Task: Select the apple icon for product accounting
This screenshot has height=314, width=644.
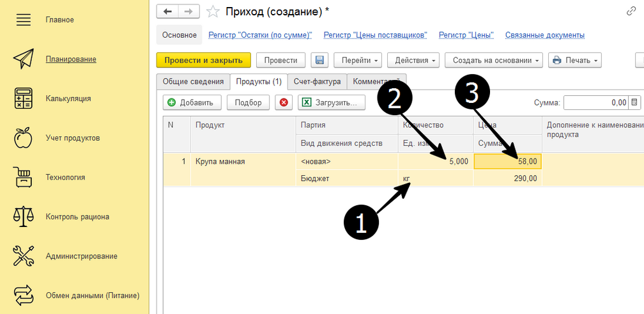Action: [23, 138]
